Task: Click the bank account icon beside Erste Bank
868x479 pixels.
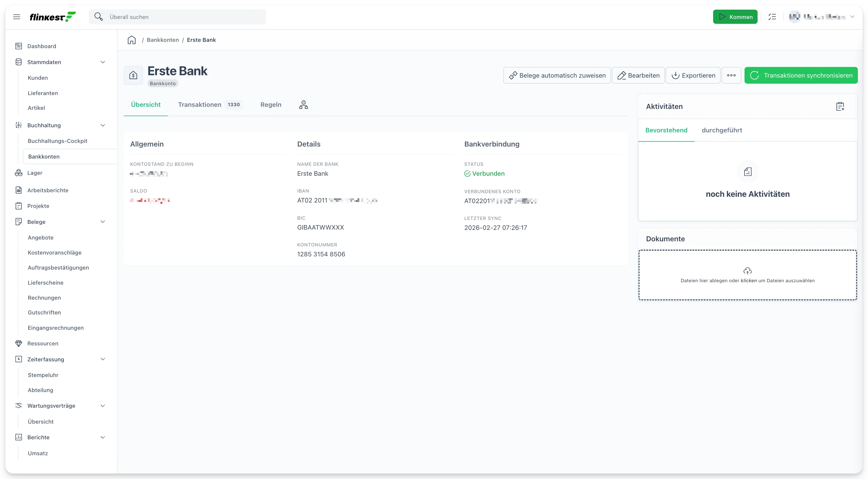Action: tap(133, 75)
